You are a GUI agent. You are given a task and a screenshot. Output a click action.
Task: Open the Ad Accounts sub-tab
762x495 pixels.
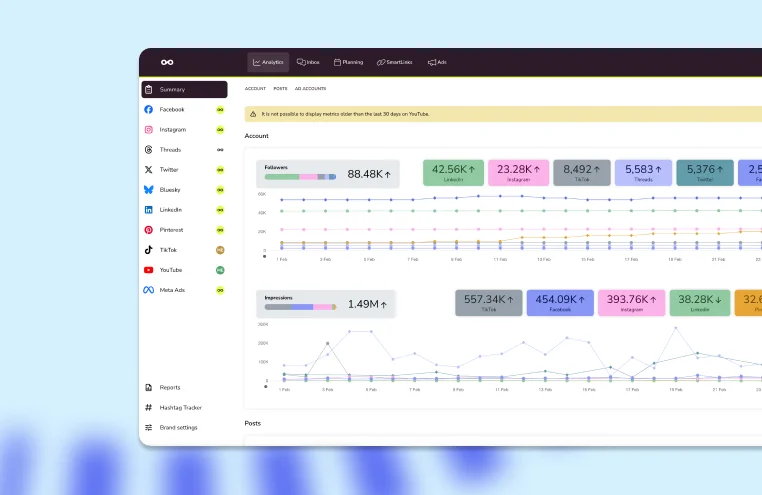point(310,89)
